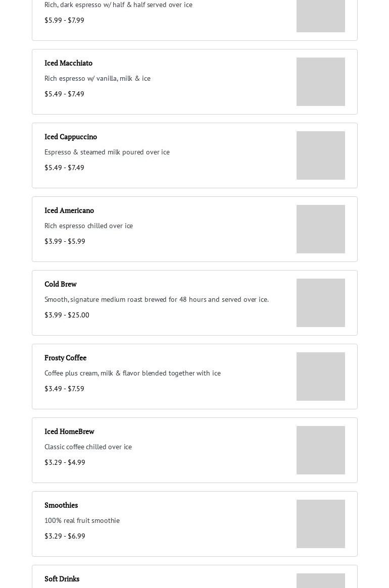Viewport: 389px width, 588px height.
Task: Open the Smoothies menu item title
Action: tap(61, 505)
